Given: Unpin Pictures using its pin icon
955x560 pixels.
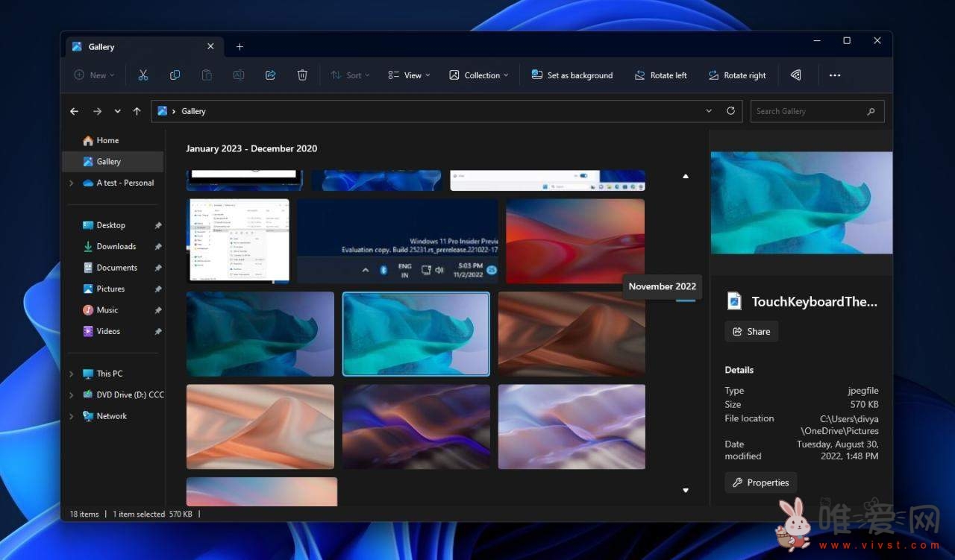Looking at the screenshot, I should coord(157,289).
